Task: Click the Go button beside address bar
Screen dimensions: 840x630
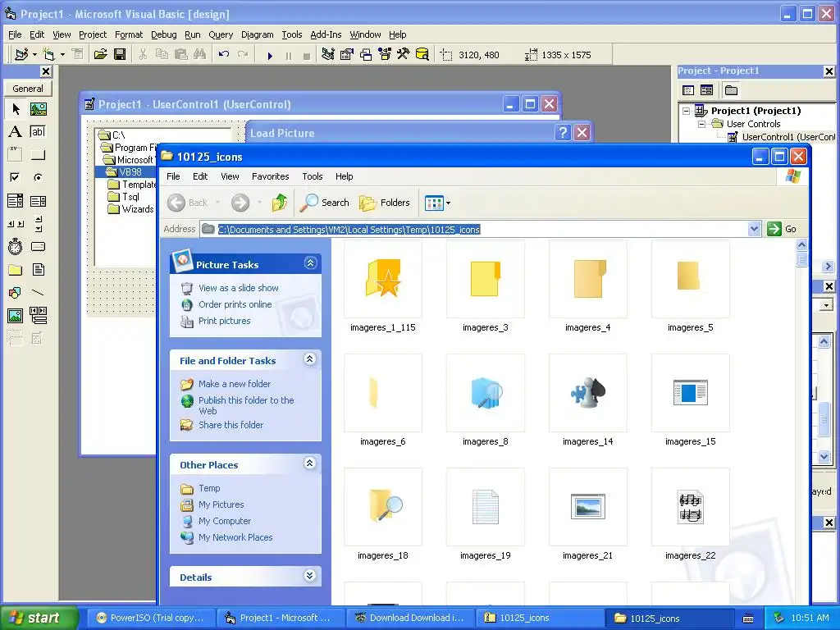Action: coord(782,230)
